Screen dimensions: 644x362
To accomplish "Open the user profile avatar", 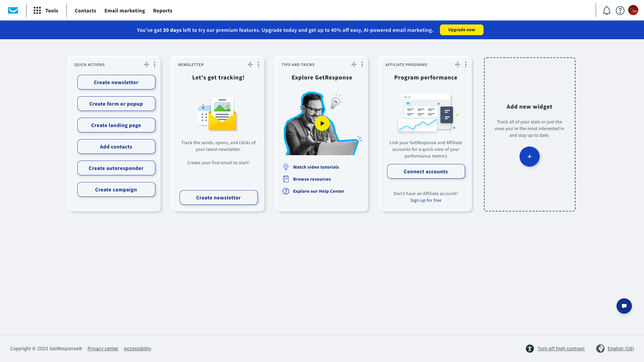I will pyautogui.click(x=633, y=10).
